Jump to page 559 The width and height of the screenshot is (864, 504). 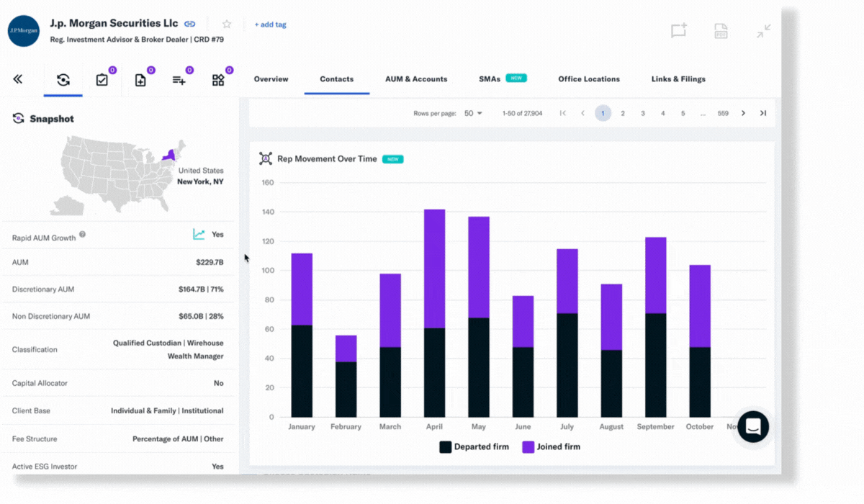click(723, 113)
